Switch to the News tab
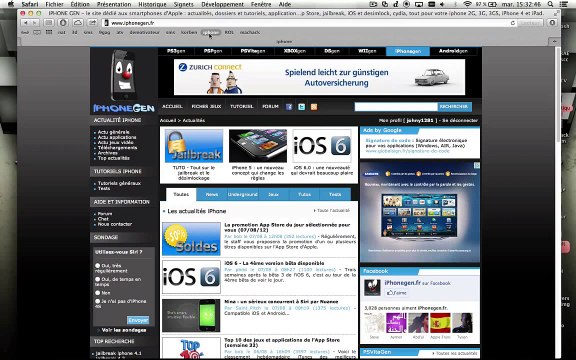This screenshot has height=360, width=576. pyautogui.click(x=212, y=194)
